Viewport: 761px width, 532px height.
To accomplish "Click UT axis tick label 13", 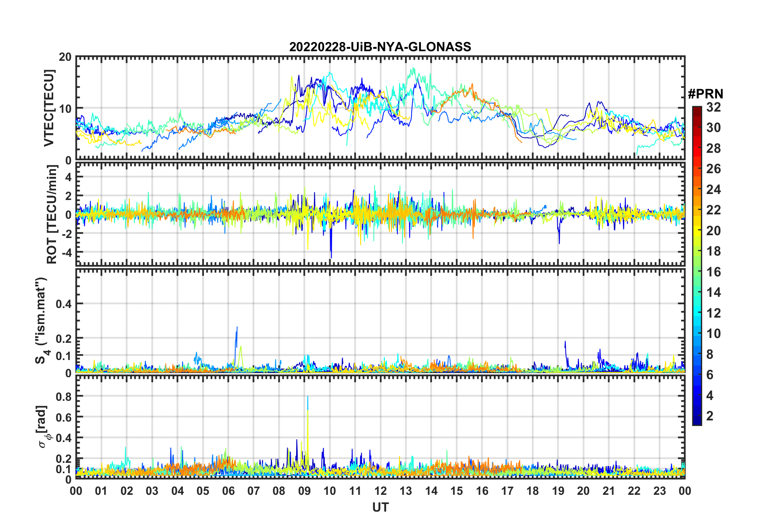I will [406, 491].
